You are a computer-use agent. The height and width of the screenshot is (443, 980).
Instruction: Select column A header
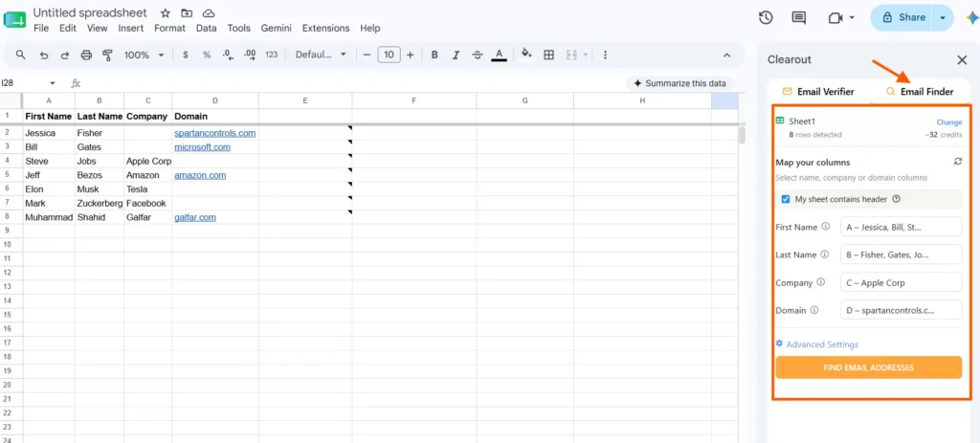pos(49,100)
